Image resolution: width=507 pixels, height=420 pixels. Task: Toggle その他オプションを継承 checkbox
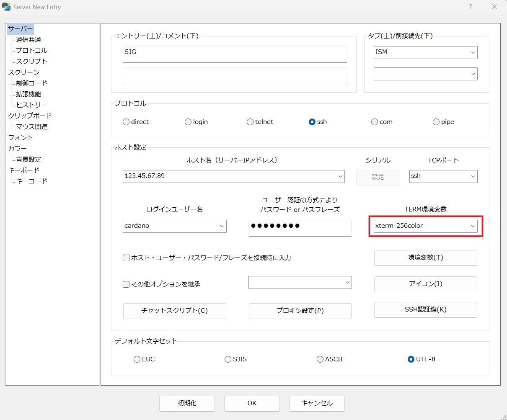(x=126, y=284)
